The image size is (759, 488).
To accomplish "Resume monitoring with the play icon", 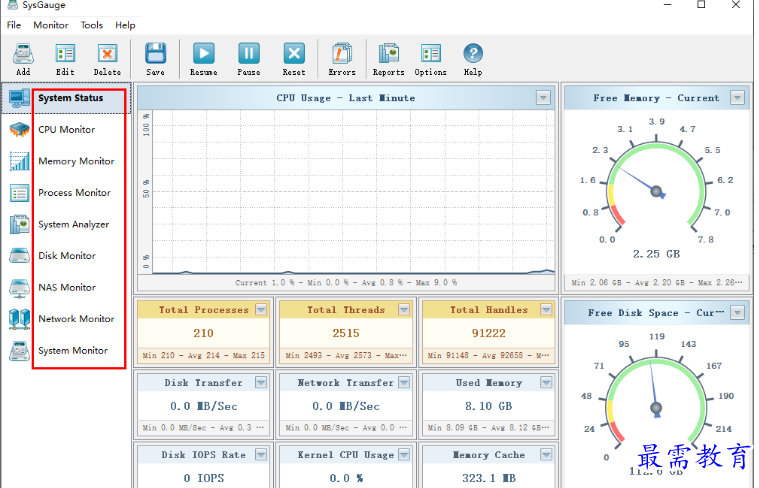I will [203, 54].
